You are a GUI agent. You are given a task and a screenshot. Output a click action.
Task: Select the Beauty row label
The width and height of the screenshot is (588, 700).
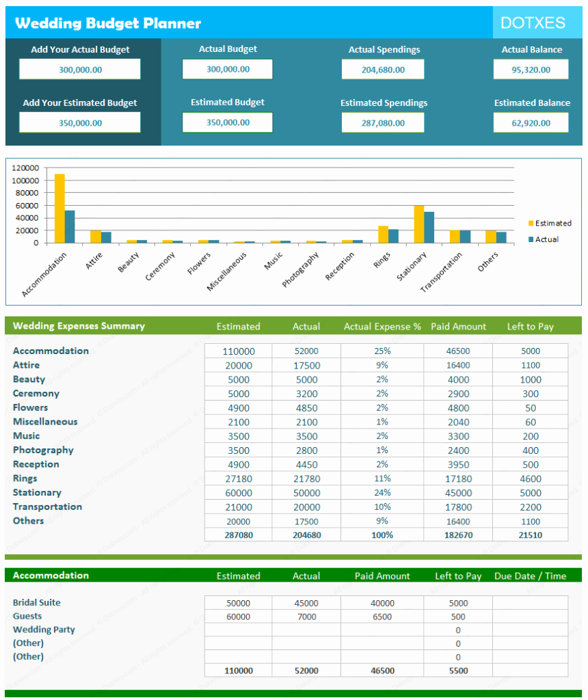(x=29, y=379)
